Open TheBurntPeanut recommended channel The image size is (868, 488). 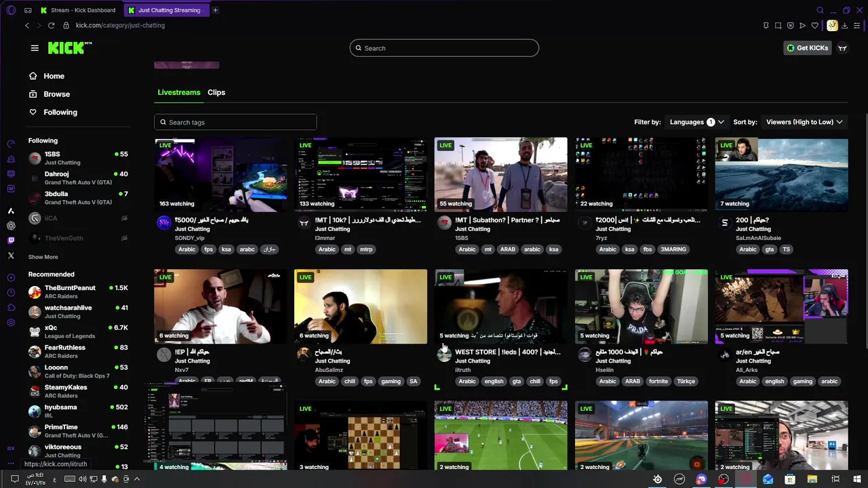(78, 291)
